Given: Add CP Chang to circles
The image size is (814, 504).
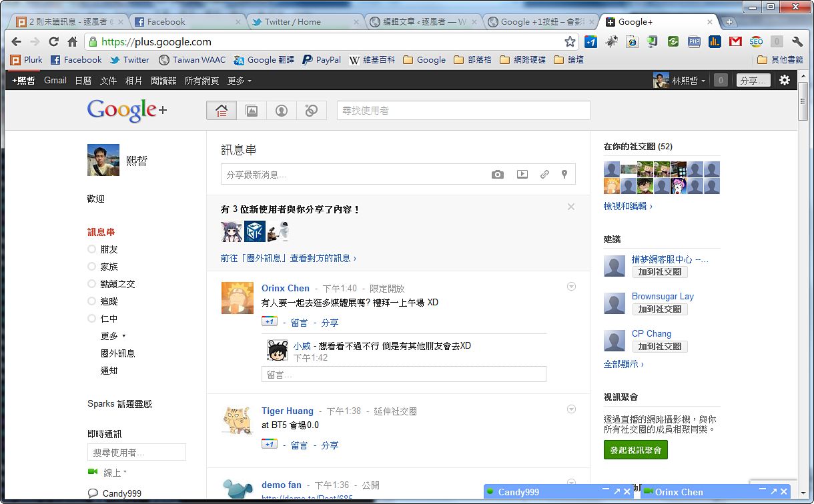Looking at the screenshot, I should [x=660, y=347].
